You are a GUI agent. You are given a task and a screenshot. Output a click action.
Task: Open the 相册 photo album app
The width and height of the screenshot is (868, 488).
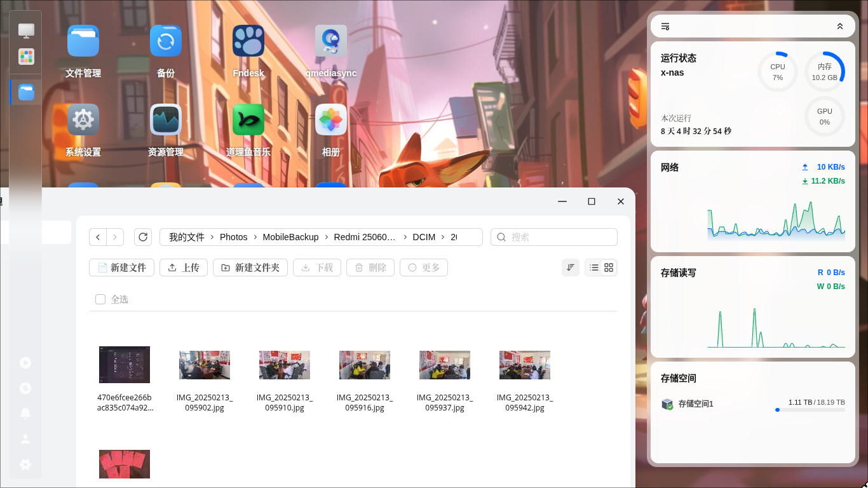(x=331, y=120)
